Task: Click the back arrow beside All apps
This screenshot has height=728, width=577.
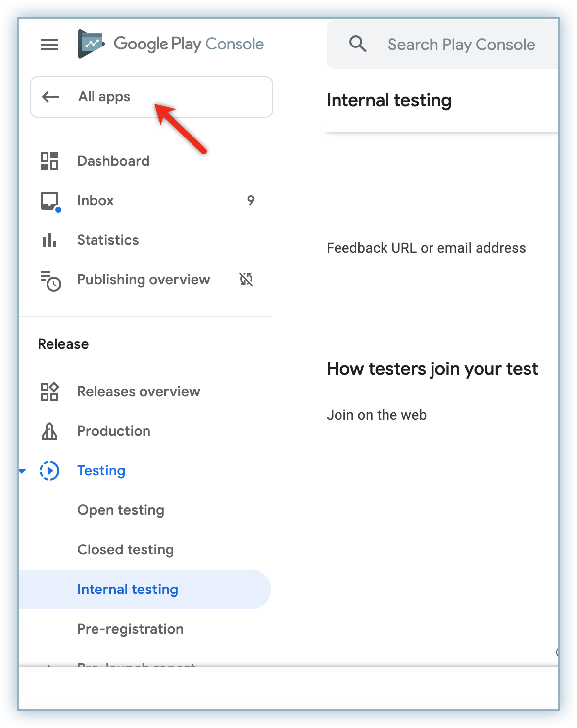Action: (50, 97)
